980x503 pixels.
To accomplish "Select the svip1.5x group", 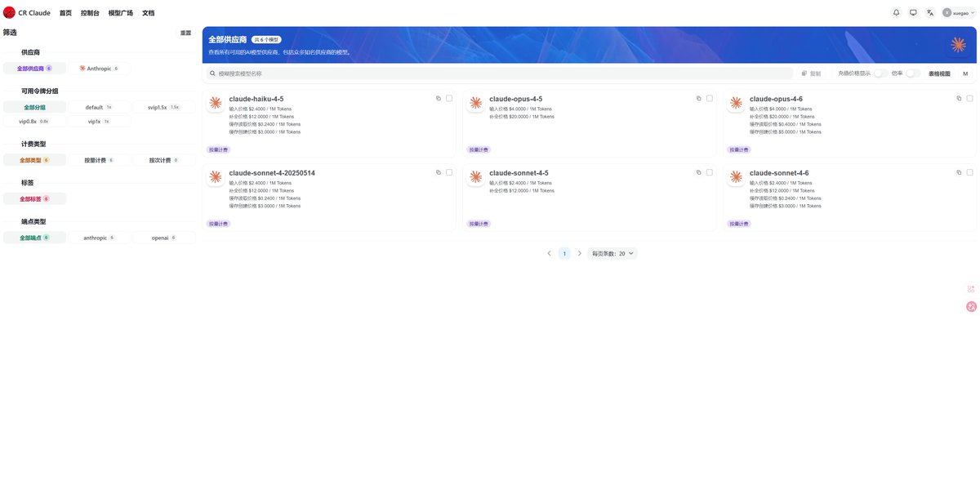I will pos(164,107).
